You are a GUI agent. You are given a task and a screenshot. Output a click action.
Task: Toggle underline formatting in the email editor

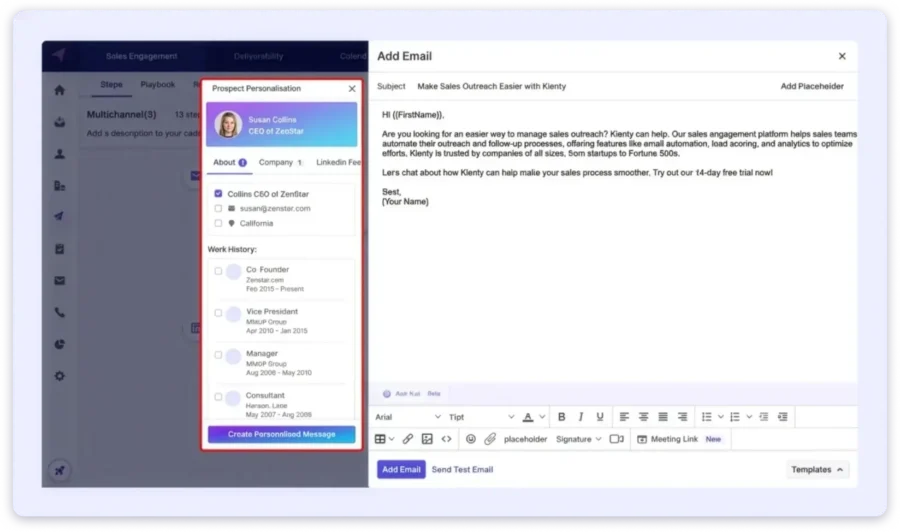pyautogui.click(x=599, y=417)
